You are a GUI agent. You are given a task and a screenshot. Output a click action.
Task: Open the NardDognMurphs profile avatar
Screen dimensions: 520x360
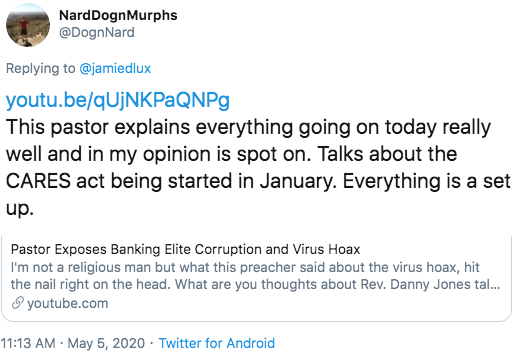point(28,25)
